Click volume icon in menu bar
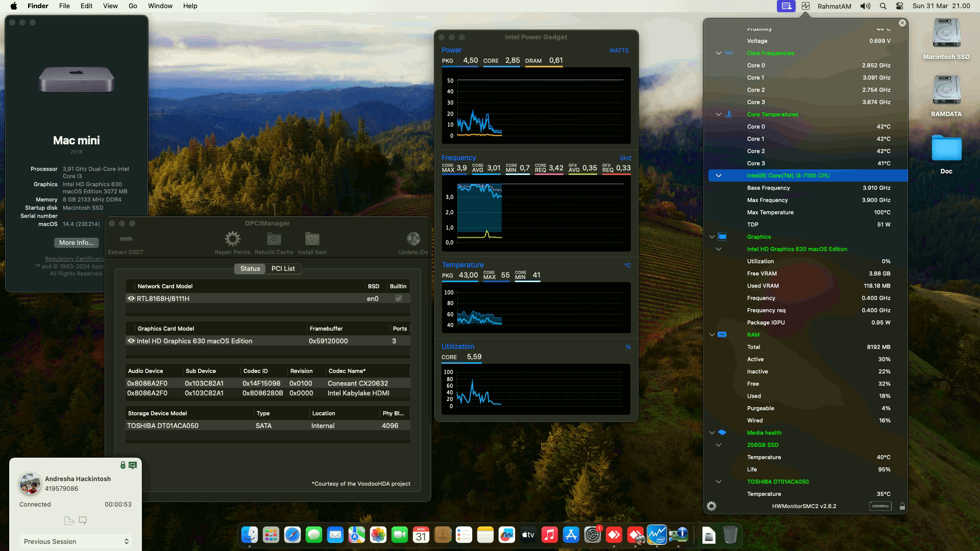Viewport: 980px width, 551px height. click(865, 6)
